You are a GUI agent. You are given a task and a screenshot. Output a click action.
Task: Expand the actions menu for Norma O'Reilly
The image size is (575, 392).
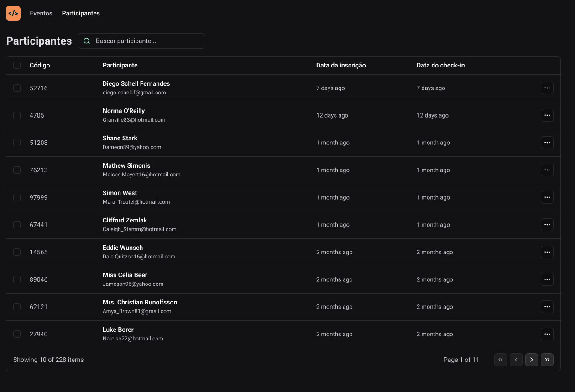click(x=547, y=115)
